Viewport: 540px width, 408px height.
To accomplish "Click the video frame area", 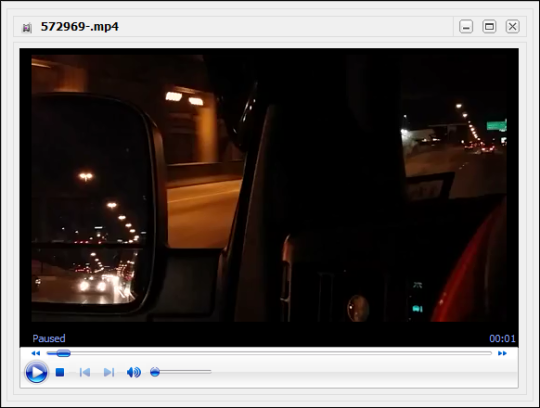I will (269, 188).
